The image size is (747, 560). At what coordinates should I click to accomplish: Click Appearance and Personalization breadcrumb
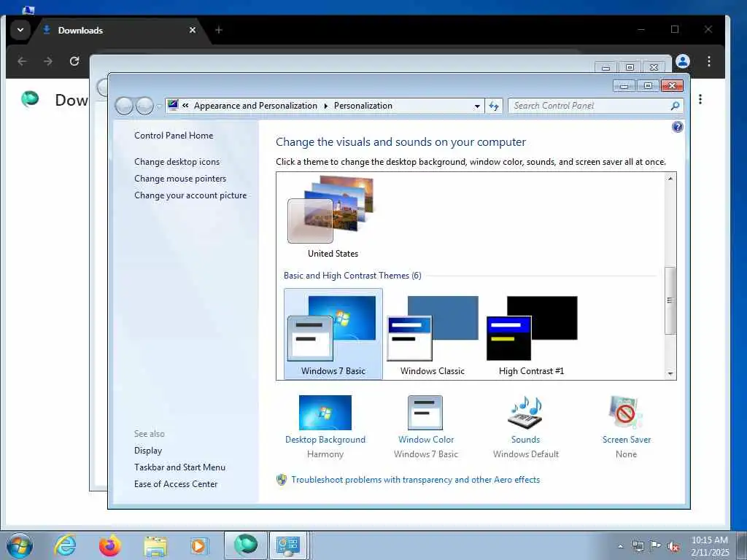[255, 106]
